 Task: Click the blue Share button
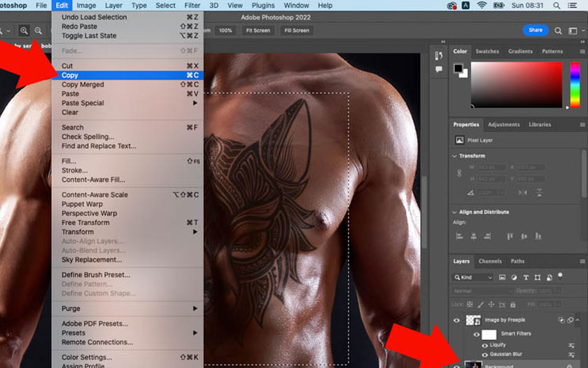(x=535, y=30)
